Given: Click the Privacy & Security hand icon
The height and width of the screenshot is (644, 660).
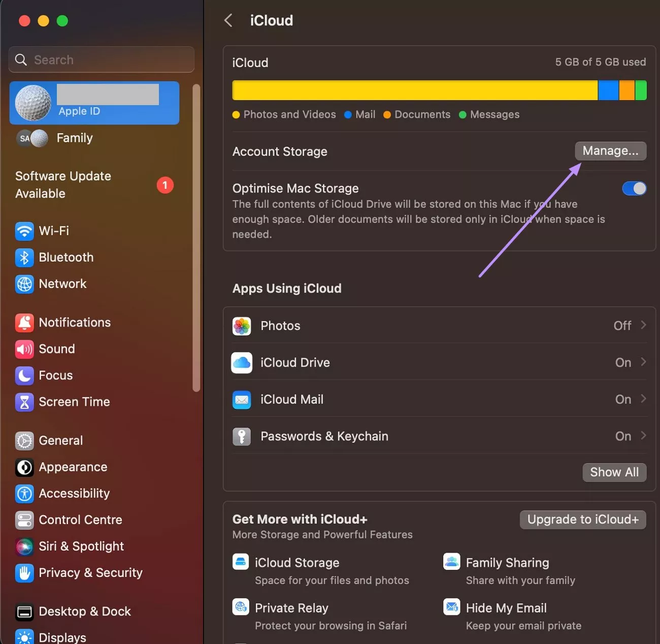Looking at the screenshot, I should pos(24,573).
